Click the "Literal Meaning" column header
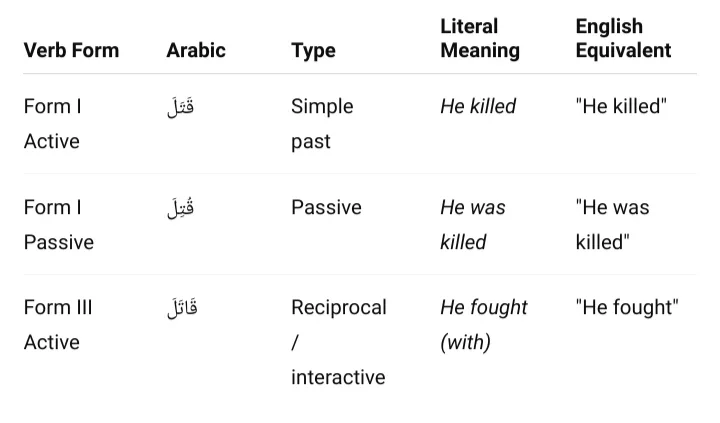Screen dimensions: 720x423 pyautogui.click(x=480, y=38)
